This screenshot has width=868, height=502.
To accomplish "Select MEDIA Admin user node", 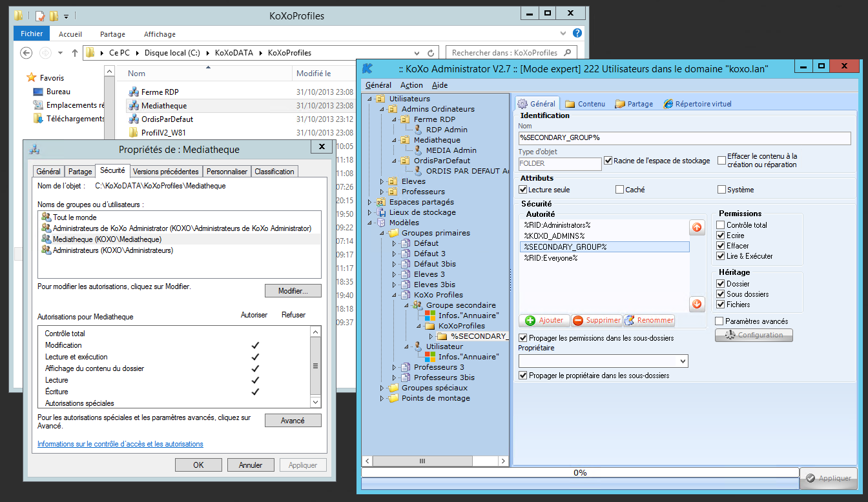I will coord(451,150).
